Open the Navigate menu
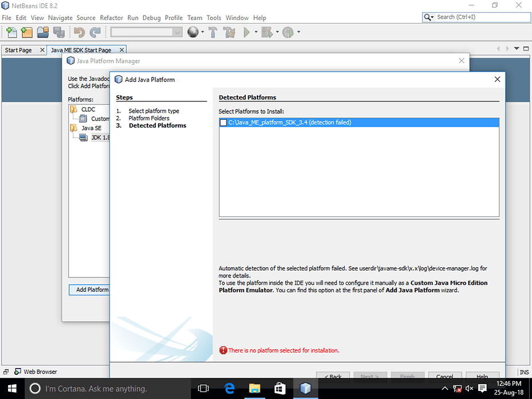The height and width of the screenshot is (399, 532). pos(60,18)
